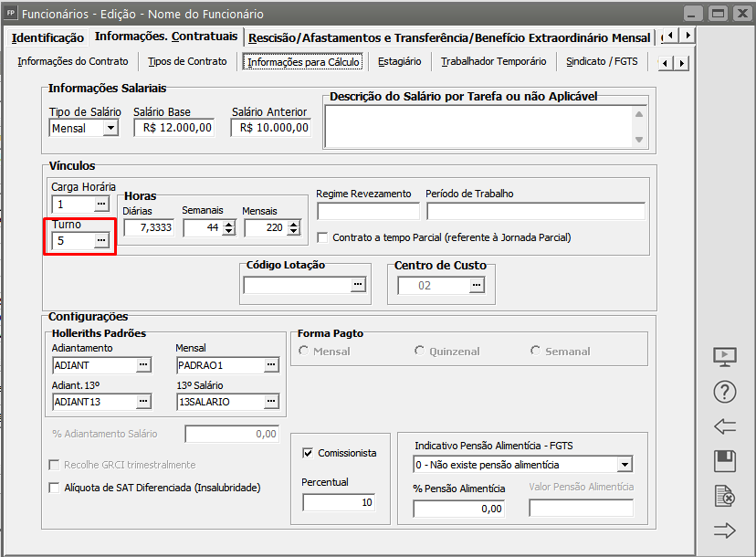Go to previous record with left arrow
The image size is (756, 557).
724,426
